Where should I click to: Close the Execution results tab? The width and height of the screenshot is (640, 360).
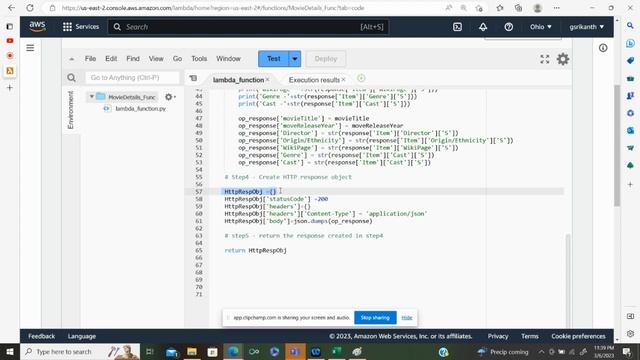pos(343,80)
